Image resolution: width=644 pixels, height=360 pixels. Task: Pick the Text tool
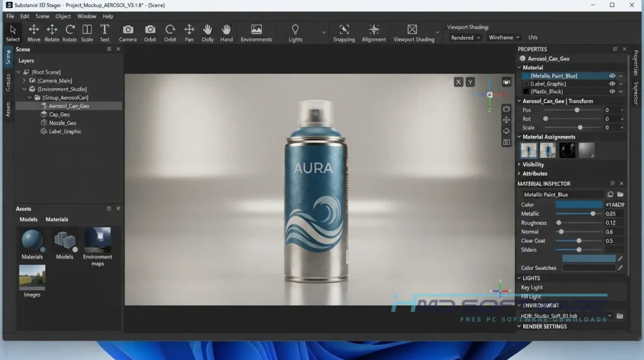(105, 33)
